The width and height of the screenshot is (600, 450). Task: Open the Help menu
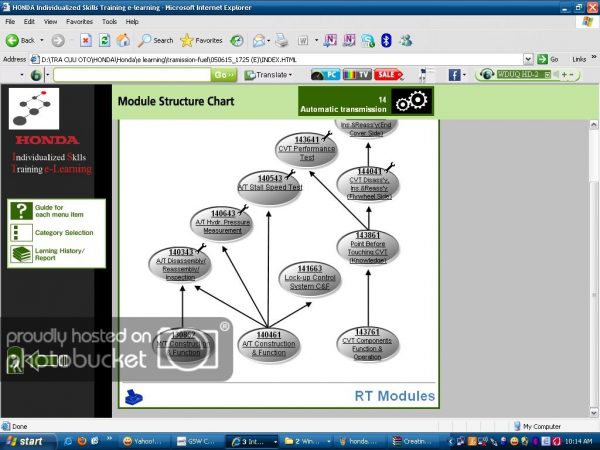point(132,21)
